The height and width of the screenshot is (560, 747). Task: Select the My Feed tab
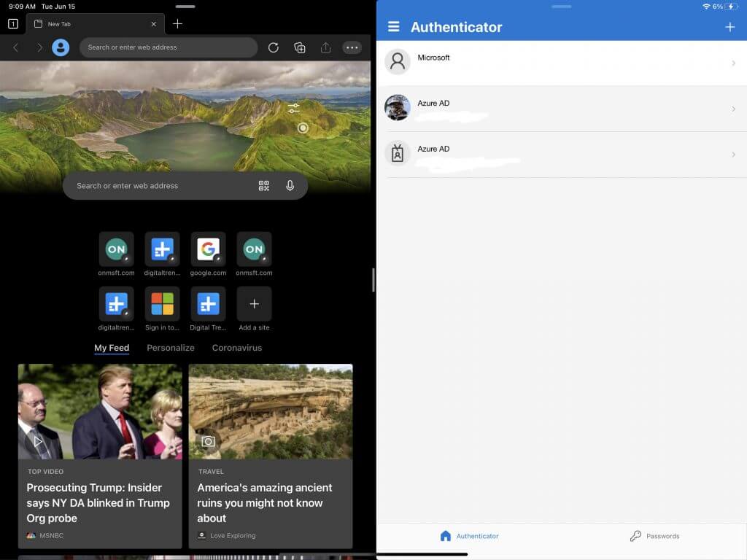point(112,348)
